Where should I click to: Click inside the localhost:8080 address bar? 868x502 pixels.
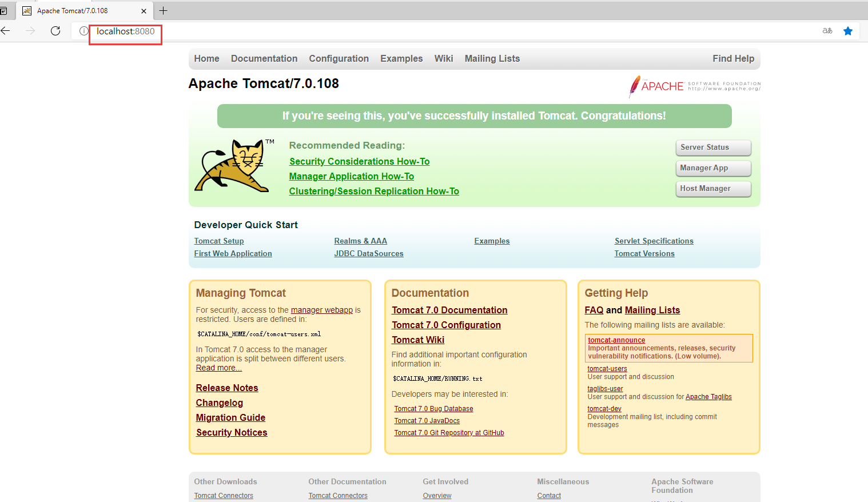coord(125,31)
